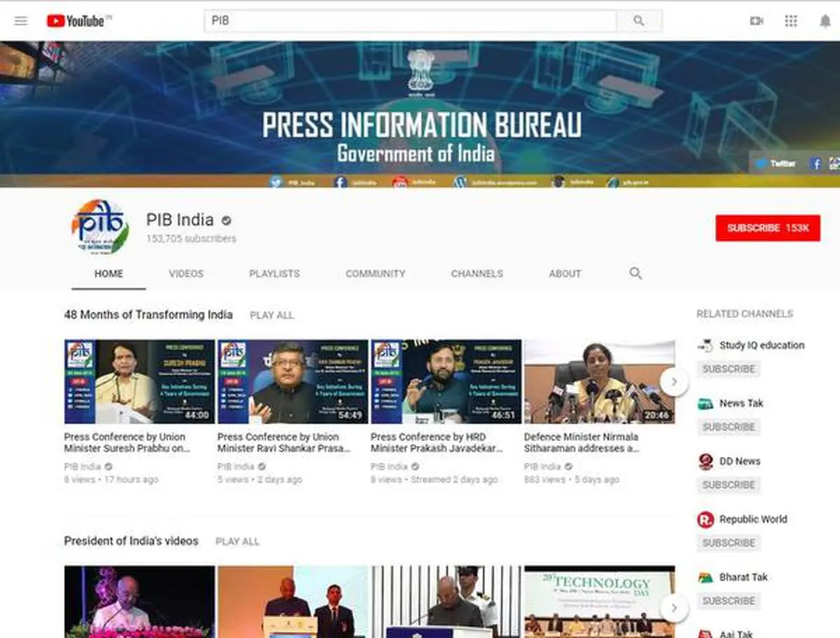Open 48 Months of Transforming India playlist title

[x=148, y=315]
